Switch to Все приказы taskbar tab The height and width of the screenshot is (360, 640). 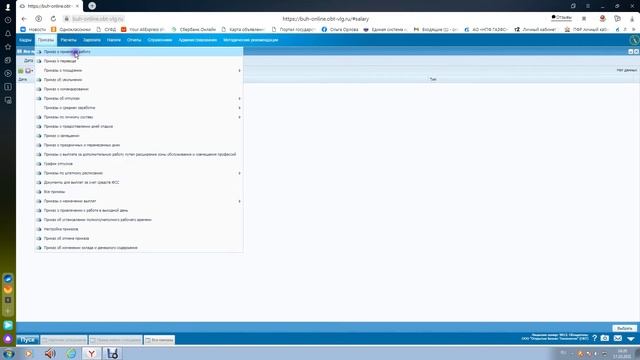point(160,340)
